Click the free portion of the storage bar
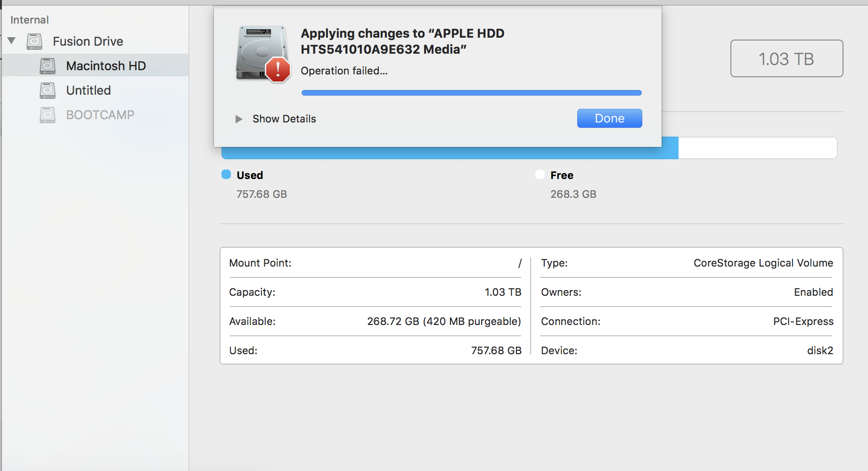Viewport: 868px width, 471px height. (757, 148)
